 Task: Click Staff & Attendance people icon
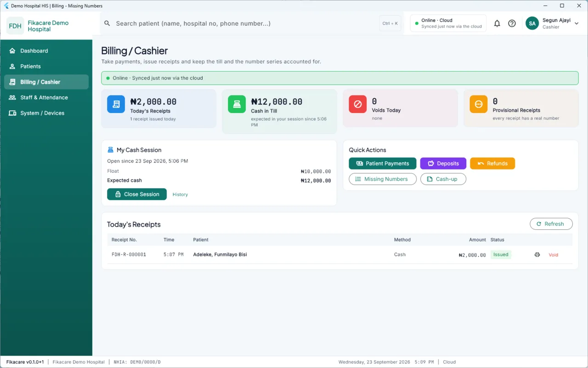(12, 97)
